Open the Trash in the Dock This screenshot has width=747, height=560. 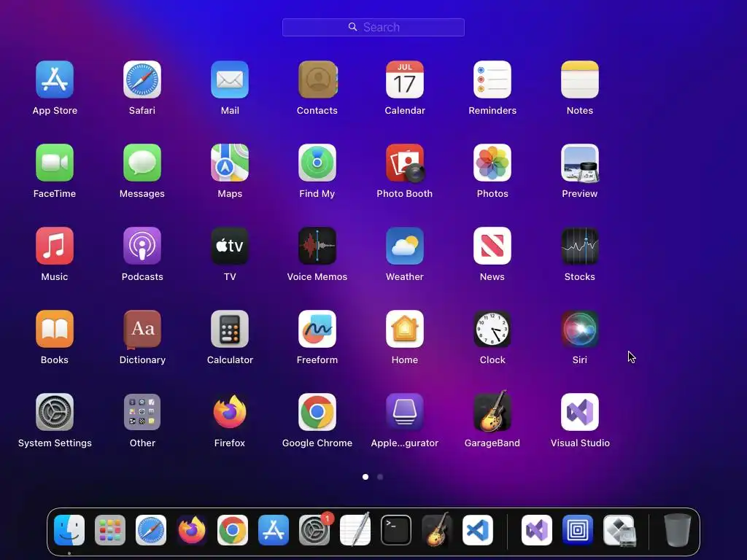678,530
